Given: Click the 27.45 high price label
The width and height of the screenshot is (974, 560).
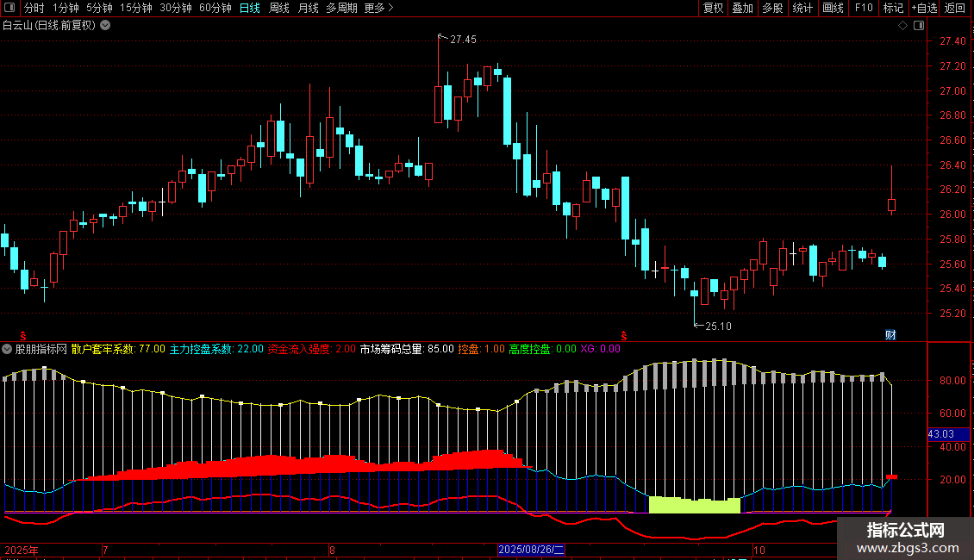Looking at the screenshot, I should (x=464, y=39).
